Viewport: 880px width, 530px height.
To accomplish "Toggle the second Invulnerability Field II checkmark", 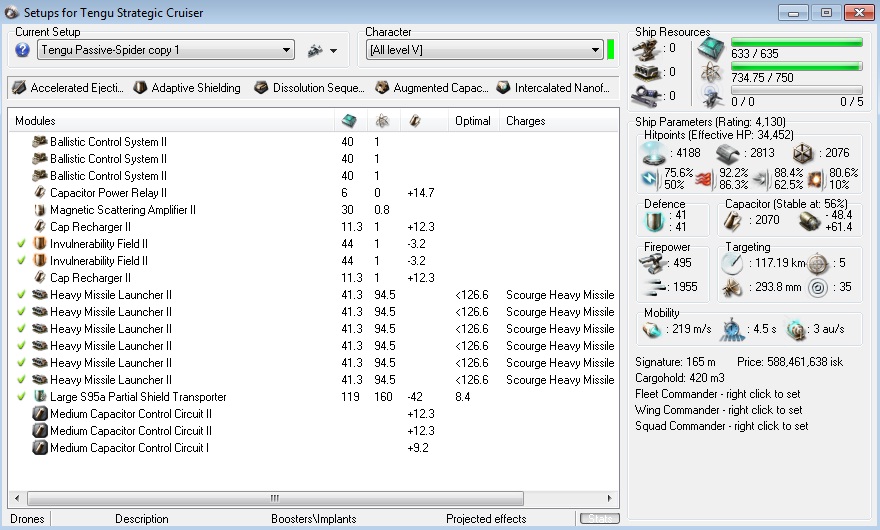I will (x=21, y=261).
